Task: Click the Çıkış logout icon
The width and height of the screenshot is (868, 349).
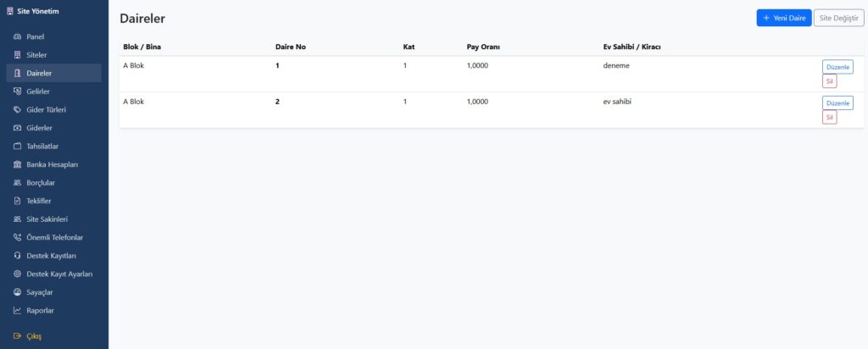Action: [x=18, y=336]
